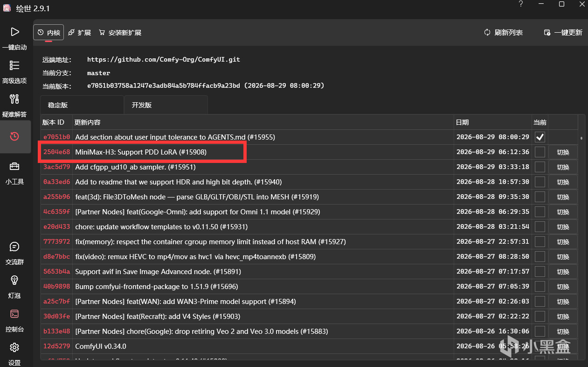Click date 2026-08-27 02:22:22
This screenshot has width=588, height=367.
[x=493, y=317]
